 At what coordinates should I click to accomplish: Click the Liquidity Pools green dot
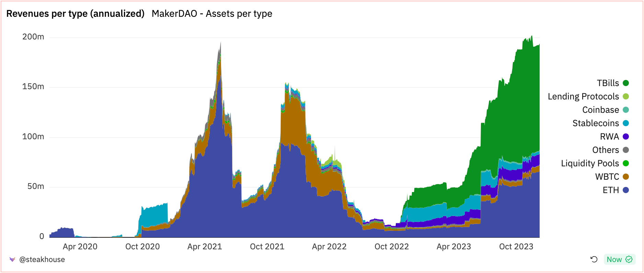click(x=626, y=163)
